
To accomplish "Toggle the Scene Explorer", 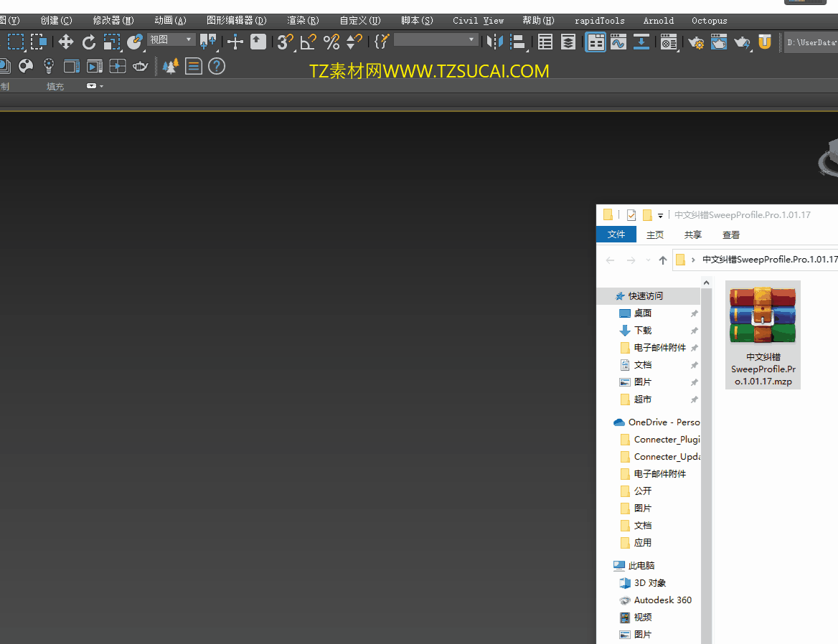I will [545, 42].
